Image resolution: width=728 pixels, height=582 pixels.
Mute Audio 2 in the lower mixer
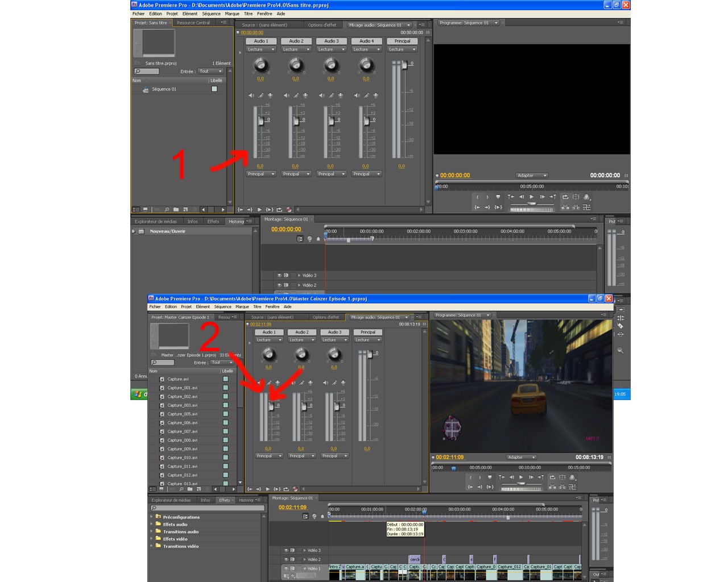point(293,383)
